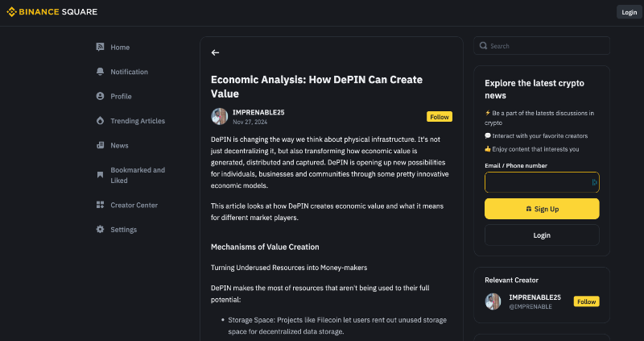Open IMPRENABLE25 name in Relevant Creator
Viewport: 644px width, 341px height.
(x=535, y=297)
